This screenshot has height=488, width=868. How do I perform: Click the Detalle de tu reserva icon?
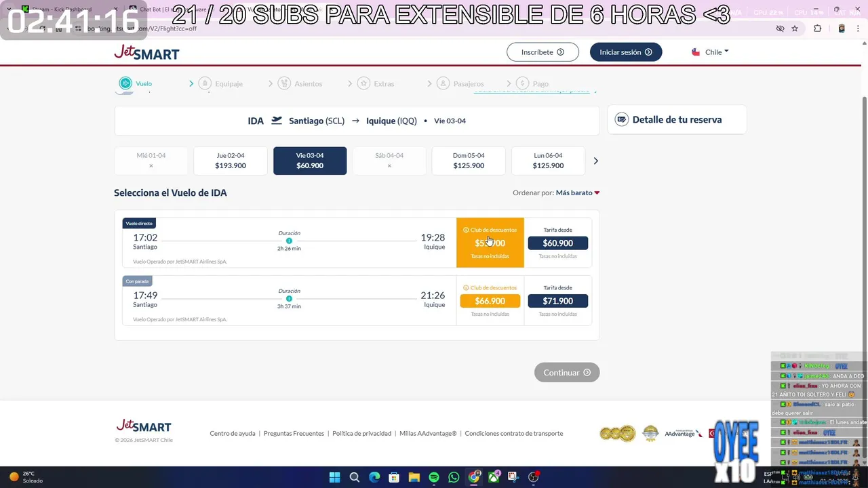click(x=621, y=119)
